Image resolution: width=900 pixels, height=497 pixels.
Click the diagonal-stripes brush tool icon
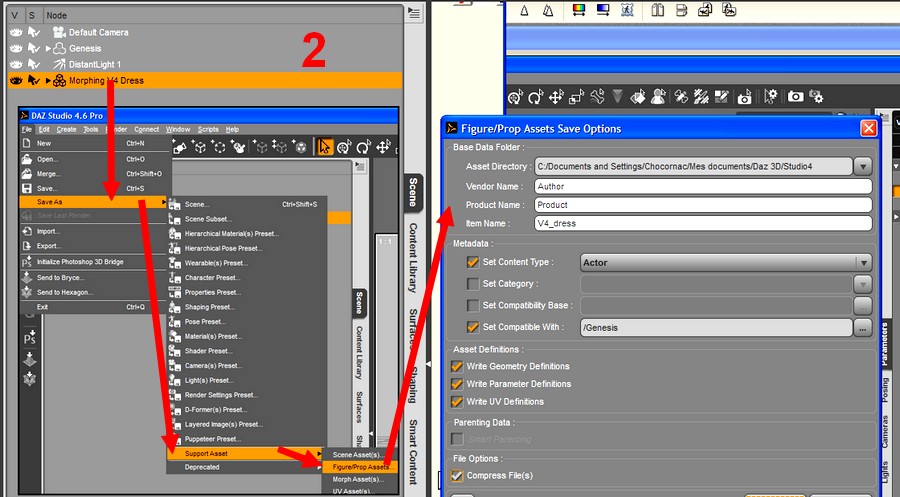point(701,96)
